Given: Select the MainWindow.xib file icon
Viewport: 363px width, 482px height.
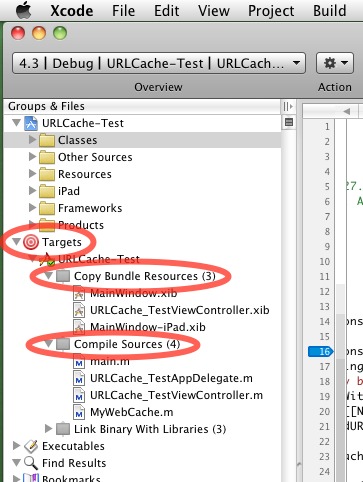Looking at the screenshot, I should pos(79,294).
